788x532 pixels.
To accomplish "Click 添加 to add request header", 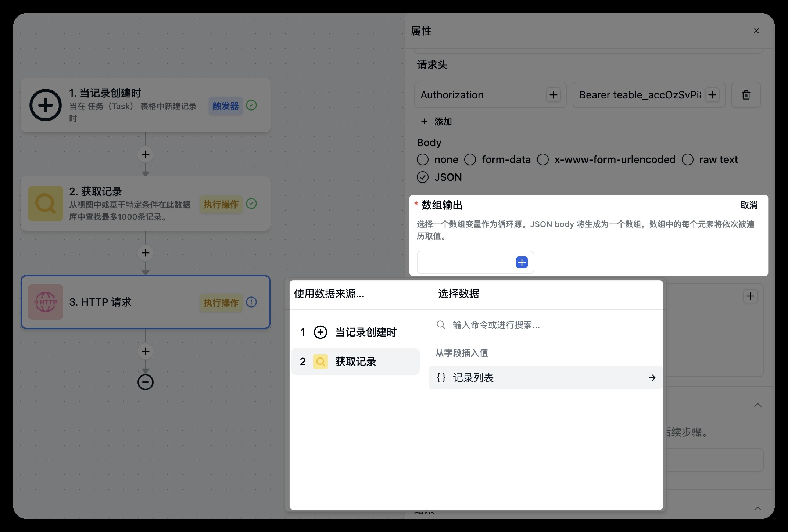I will point(436,121).
